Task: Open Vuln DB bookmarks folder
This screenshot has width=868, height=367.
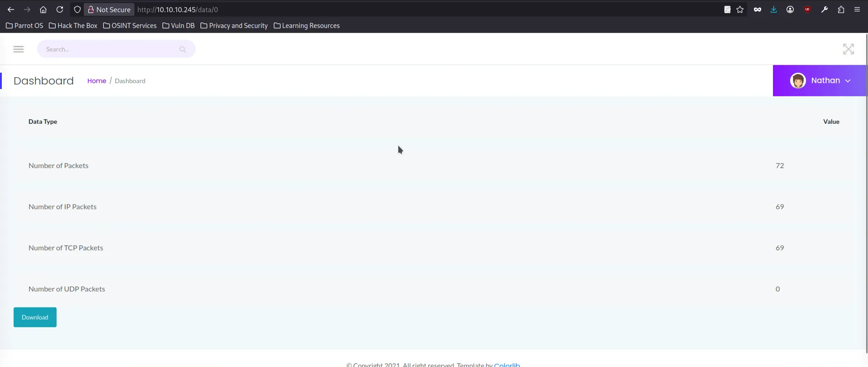Action: click(x=178, y=26)
